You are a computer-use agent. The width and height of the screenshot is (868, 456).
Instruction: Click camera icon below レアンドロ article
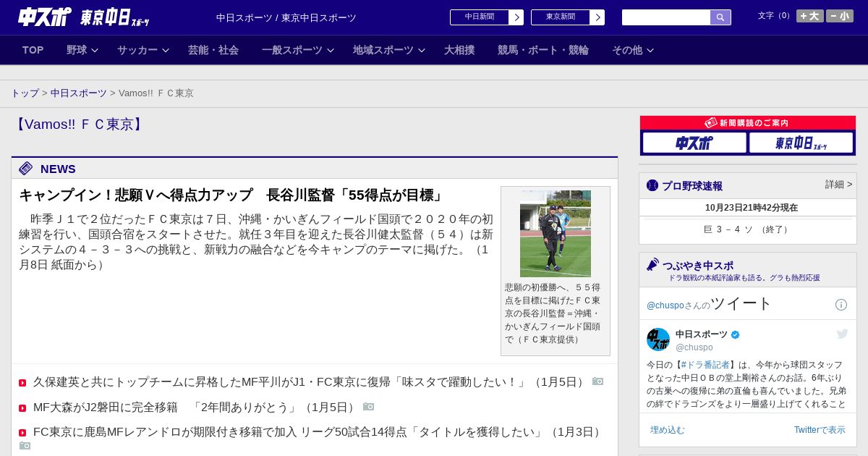click(x=25, y=445)
